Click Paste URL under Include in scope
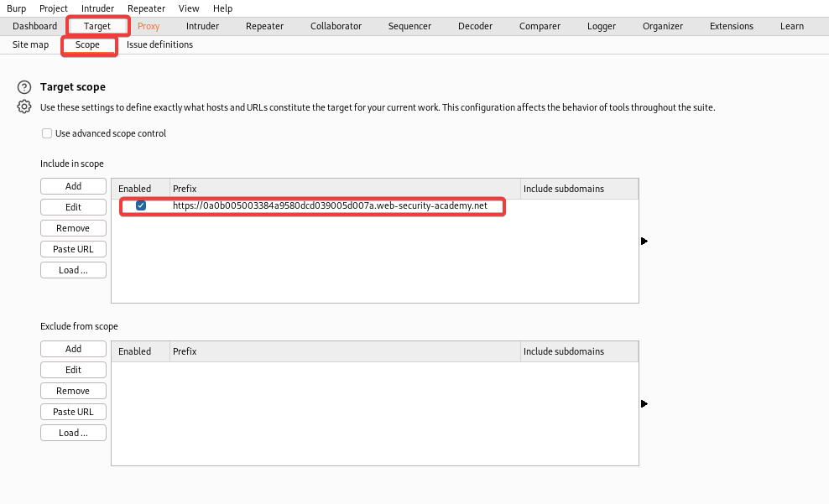Viewport: 829px width, 504px height. (73, 249)
